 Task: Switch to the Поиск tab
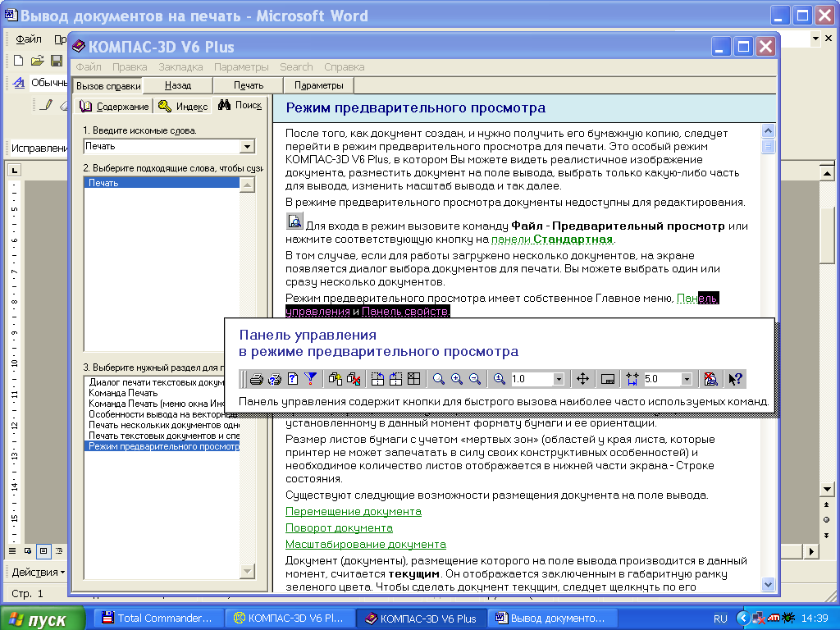click(240, 105)
